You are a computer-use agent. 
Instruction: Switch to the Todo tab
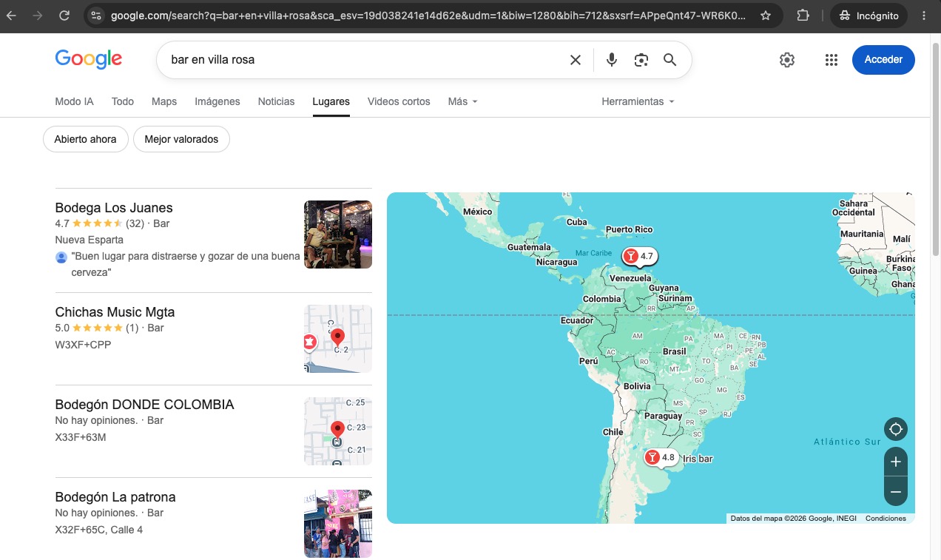pyautogui.click(x=123, y=101)
